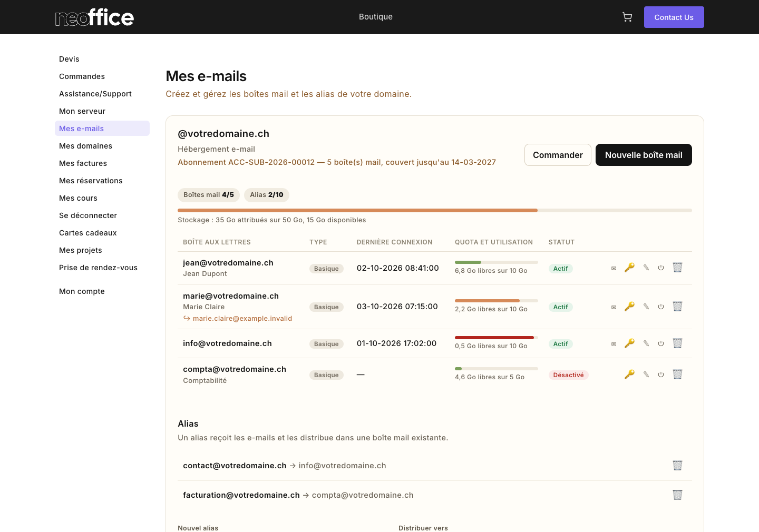Delete the contact@votredomaine.ch alias
This screenshot has width=759, height=532.
(678, 466)
